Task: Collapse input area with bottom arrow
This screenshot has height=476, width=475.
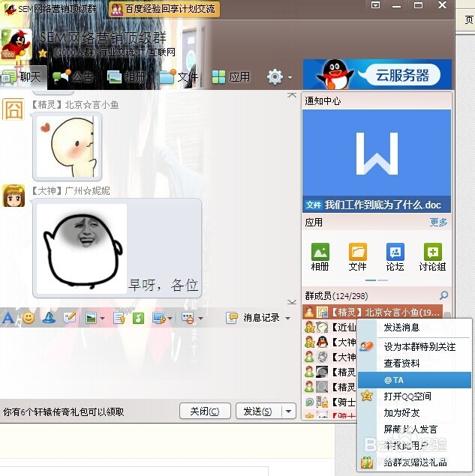Action: (292, 302)
